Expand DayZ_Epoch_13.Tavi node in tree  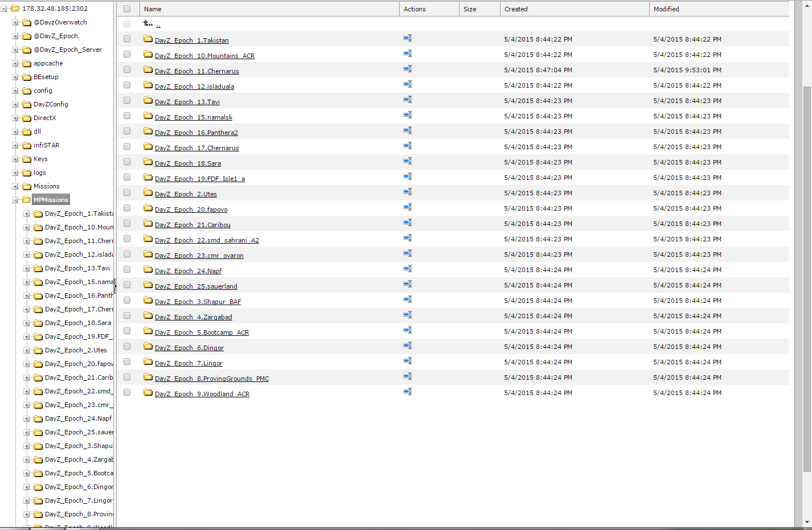pos(27,268)
